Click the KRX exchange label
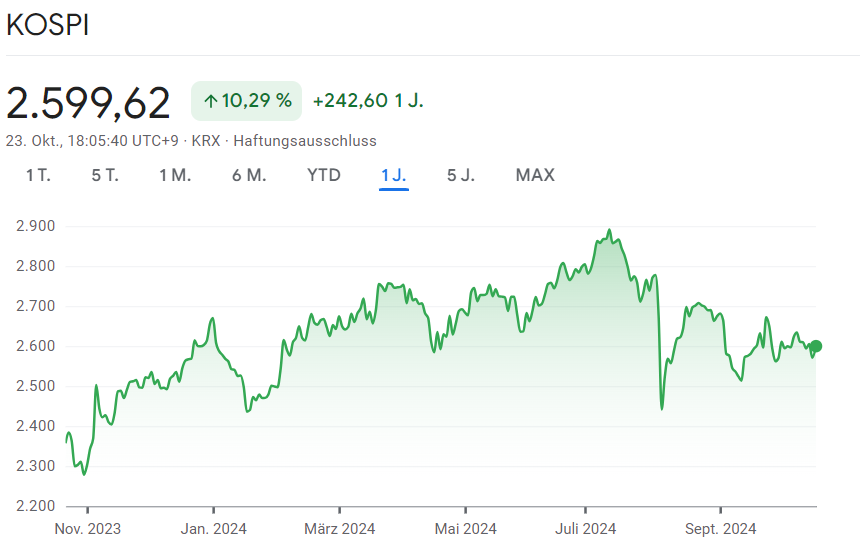 tap(206, 141)
